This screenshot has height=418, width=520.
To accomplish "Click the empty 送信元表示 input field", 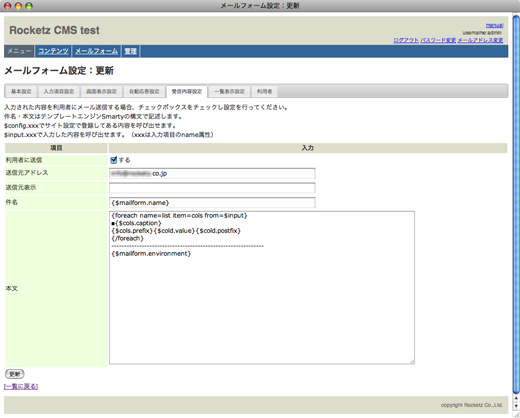I will click(212, 188).
